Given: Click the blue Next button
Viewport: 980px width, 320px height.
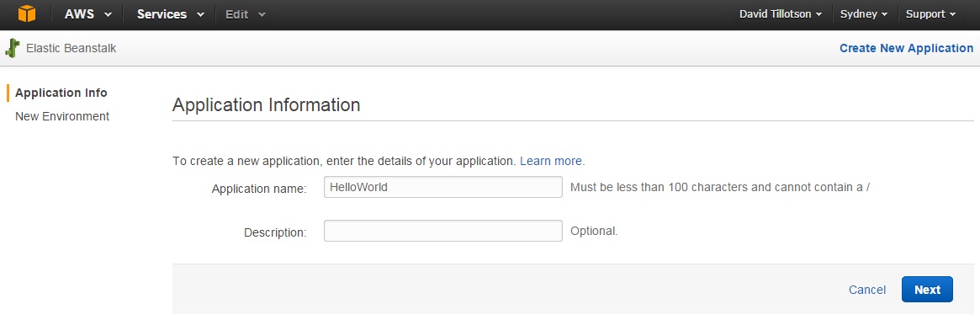Looking at the screenshot, I should pos(927,290).
